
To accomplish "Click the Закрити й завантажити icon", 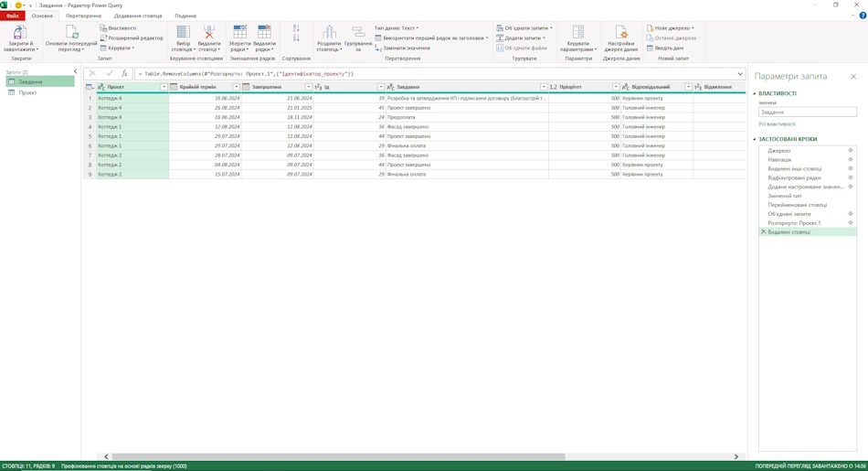I will [19, 32].
